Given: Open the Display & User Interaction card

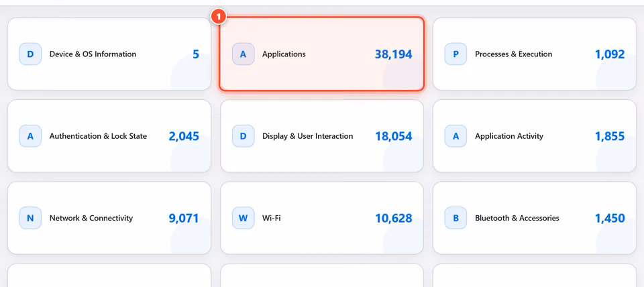Looking at the screenshot, I should coord(321,136).
